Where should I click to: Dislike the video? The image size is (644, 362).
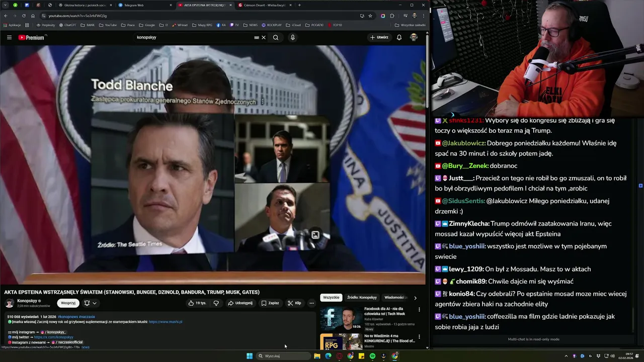tap(216, 303)
